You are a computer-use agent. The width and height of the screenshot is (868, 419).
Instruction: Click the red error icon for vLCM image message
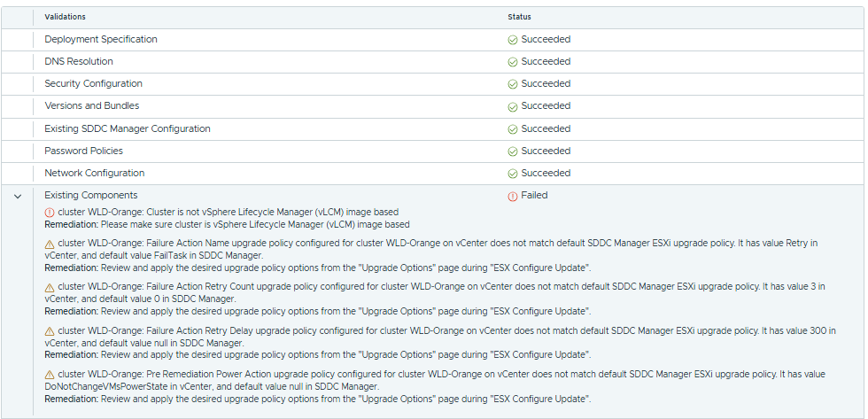click(x=50, y=213)
